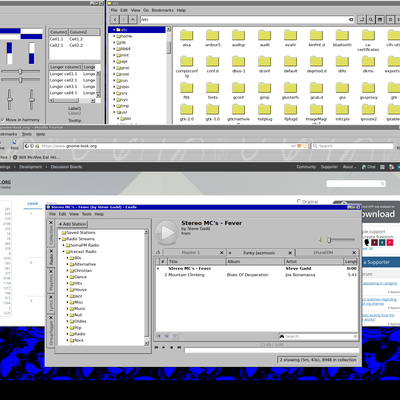The height and width of the screenshot is (400, 400).
Task: Expand the Jazz station folder
Action: pyautogui.click(x=68, y=296)
